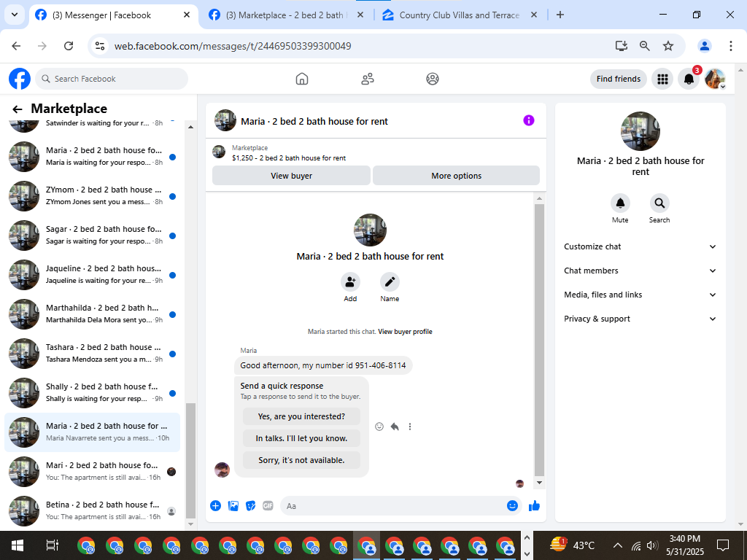Send quick reply 'In talks. I'll let you know.'
The width and height of the screenshot is (747, 560).
pos(301,438)
